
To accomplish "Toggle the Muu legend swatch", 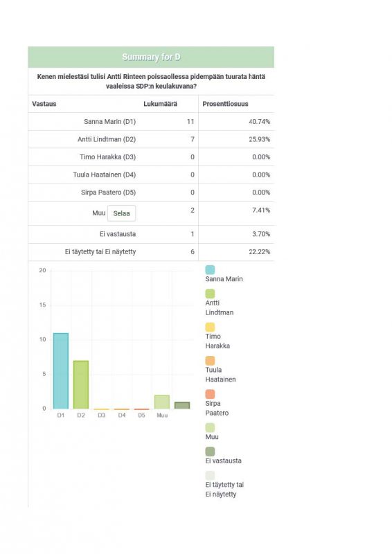I will (210, 428).
